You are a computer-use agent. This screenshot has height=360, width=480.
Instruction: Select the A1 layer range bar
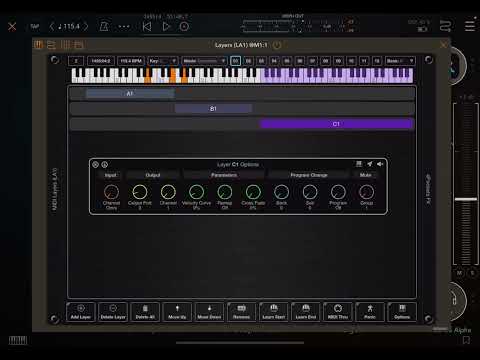[x=130, y=94]
